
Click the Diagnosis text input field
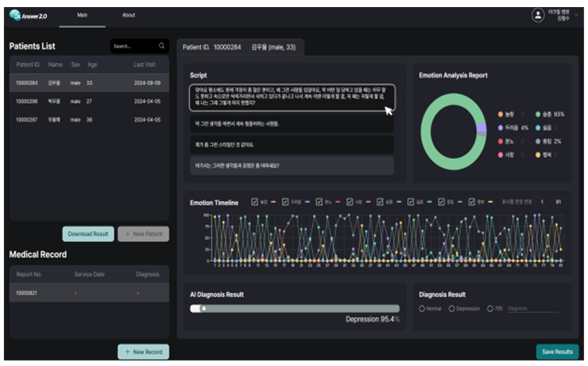(x=533, y=309)
